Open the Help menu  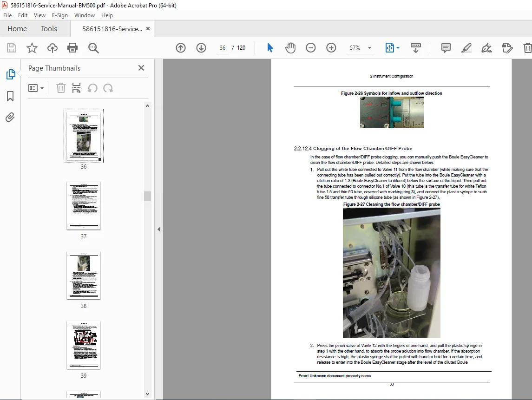click(107, 15)
